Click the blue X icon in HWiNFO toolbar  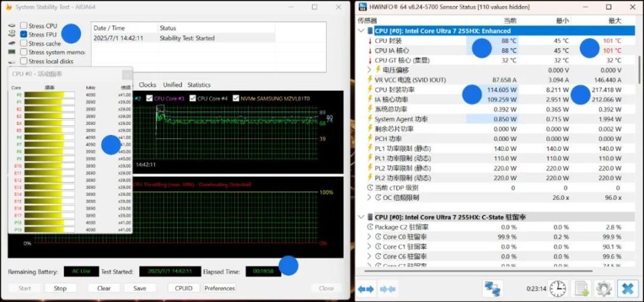click(628, 289)
